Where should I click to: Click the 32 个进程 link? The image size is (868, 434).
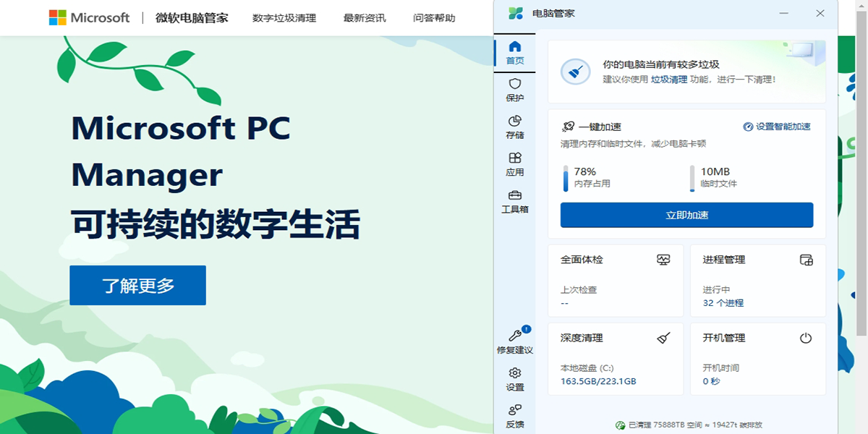click(x=723, y=303)
